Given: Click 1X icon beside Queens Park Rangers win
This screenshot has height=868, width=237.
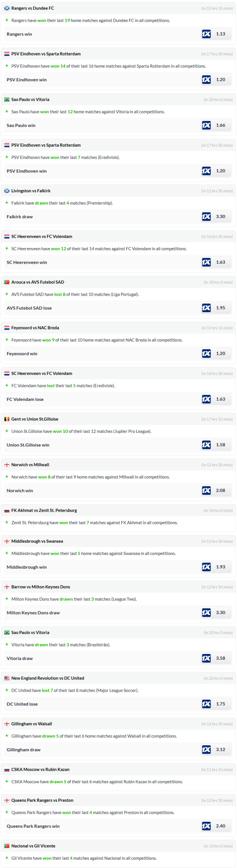Looking at the screenshot, I should (x=206, y=826).
